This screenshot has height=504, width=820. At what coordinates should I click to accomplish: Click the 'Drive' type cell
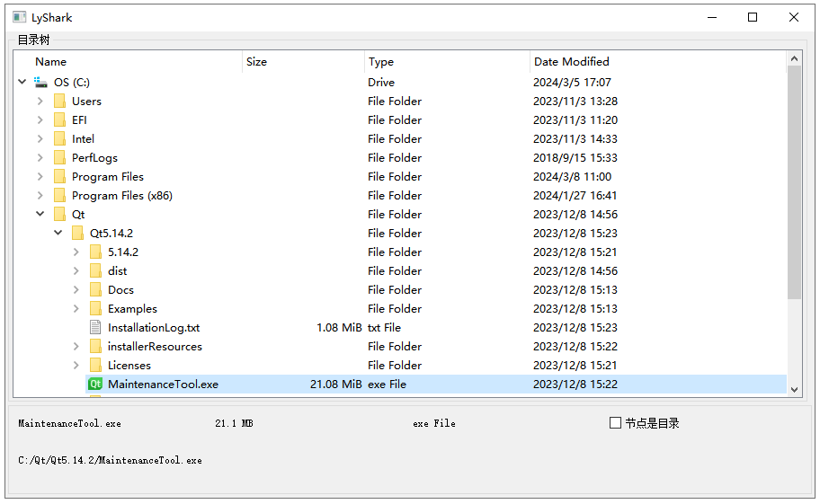tap(380, 82)
